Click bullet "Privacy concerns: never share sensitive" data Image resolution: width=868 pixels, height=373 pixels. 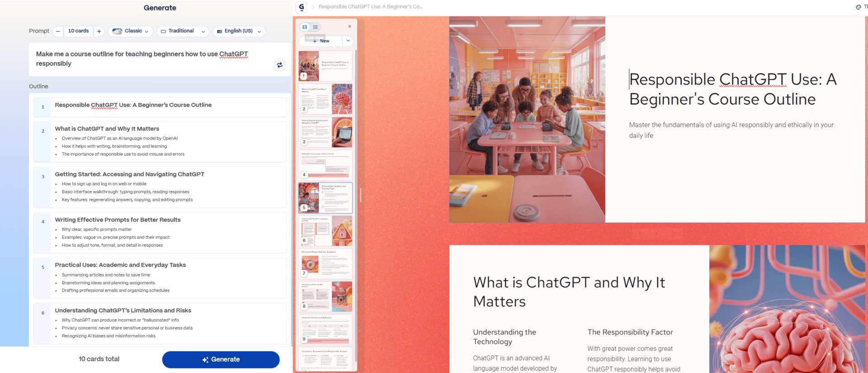[x=127, y=328]
